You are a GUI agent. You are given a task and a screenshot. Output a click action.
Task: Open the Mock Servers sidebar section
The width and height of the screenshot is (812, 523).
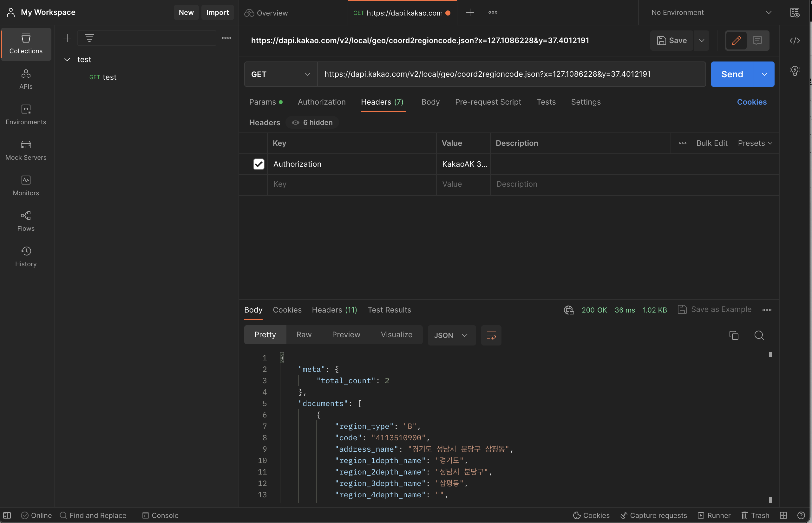tap(26, 150)
